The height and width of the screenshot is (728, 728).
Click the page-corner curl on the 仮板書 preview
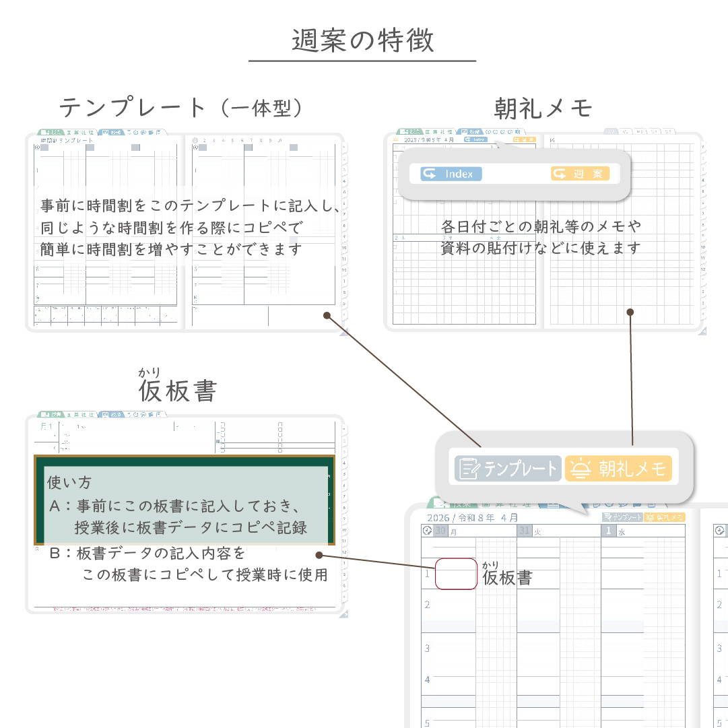coord(343,613)
